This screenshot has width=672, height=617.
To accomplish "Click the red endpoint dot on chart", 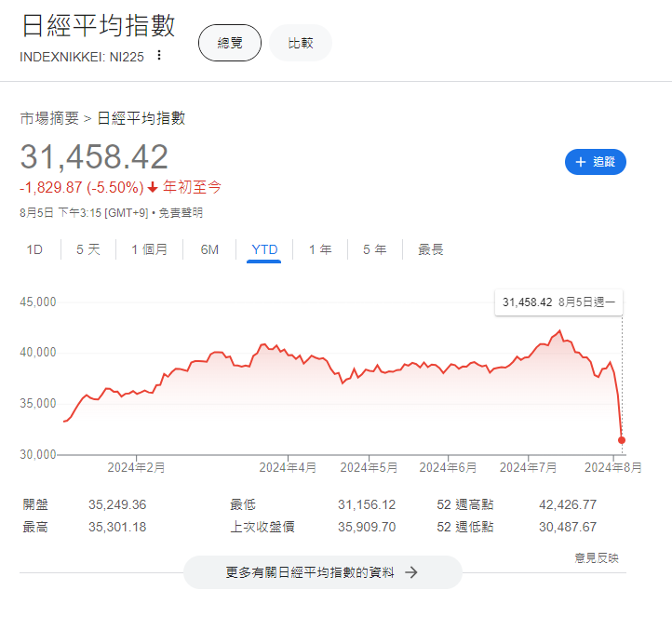I will (x=622, y=440).
